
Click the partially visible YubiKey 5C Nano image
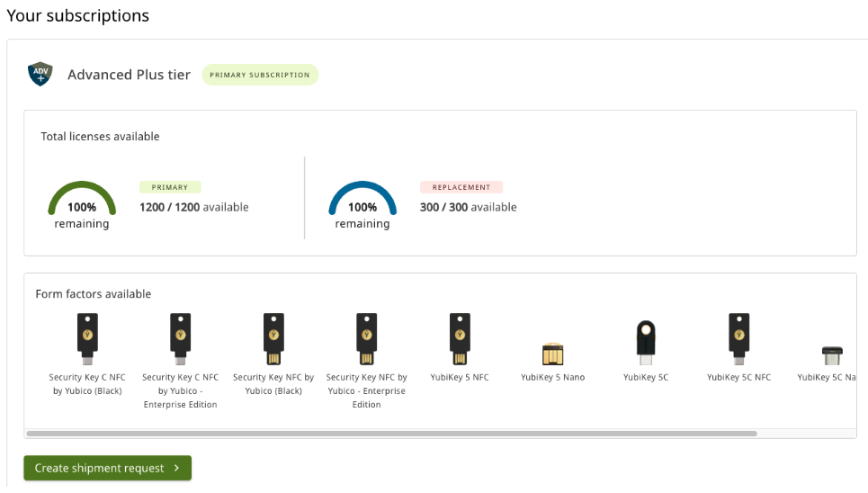pyautogui.click(x=832, y=355)
